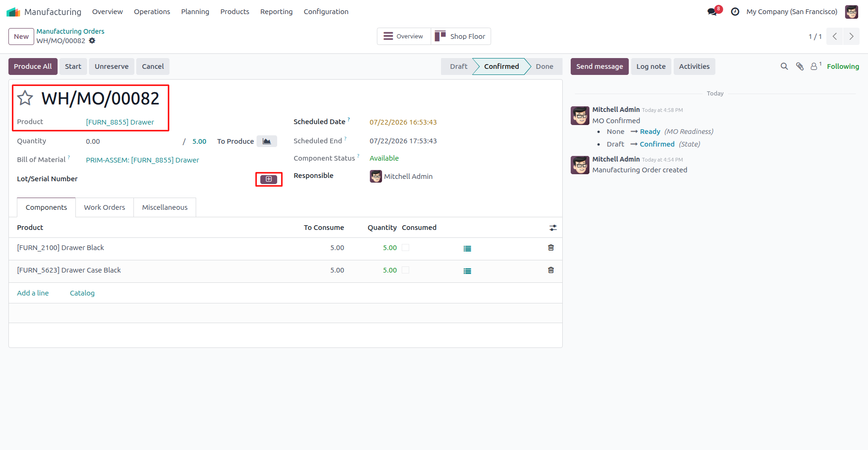Open the Overview smart button

coord(404,37)
